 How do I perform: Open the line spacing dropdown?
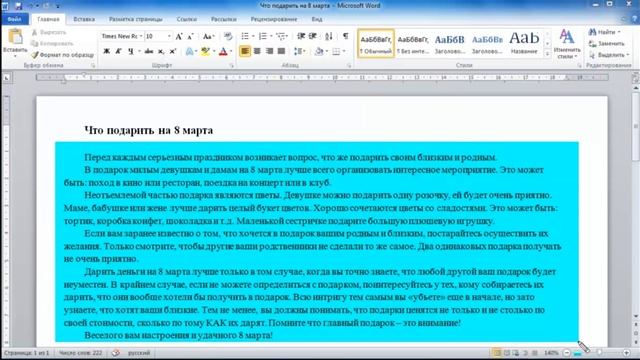300,51
